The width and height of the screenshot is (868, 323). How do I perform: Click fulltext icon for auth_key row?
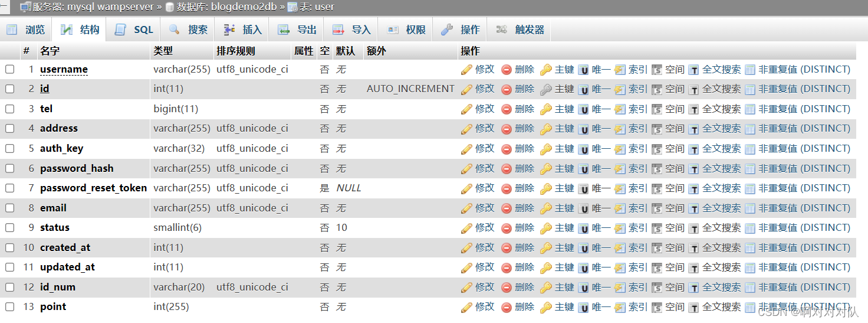tap(694, 149)
